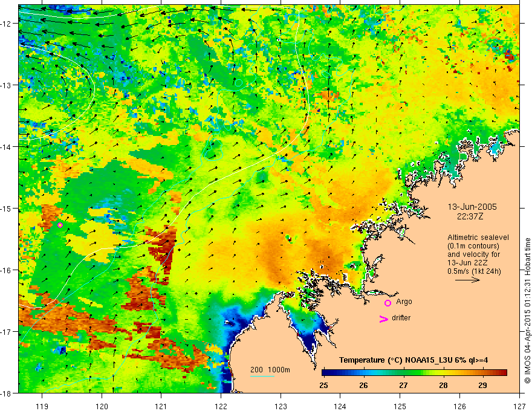Click the time label 22:37Z
Screen dimensions: 532x411
(x=470, y=216)
